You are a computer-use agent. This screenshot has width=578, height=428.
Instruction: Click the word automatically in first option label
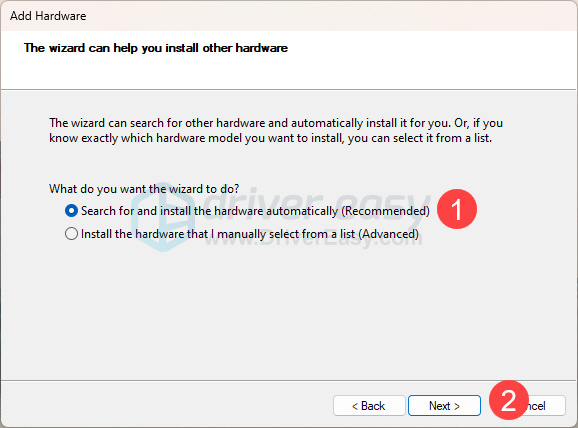pos(302,211)
